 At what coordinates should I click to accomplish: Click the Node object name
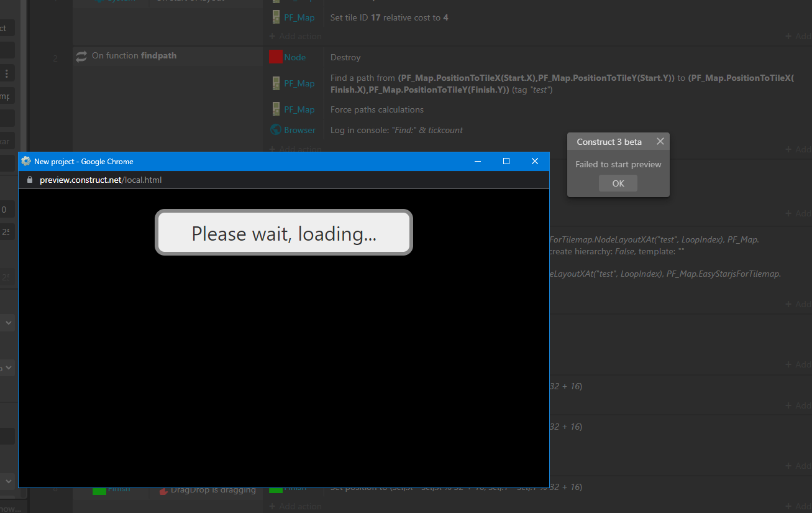tap(295, 57)
